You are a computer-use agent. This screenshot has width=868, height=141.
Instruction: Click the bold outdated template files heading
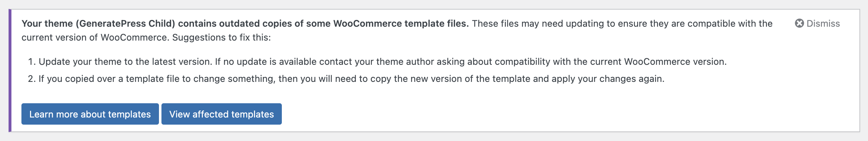click(245, 23)
